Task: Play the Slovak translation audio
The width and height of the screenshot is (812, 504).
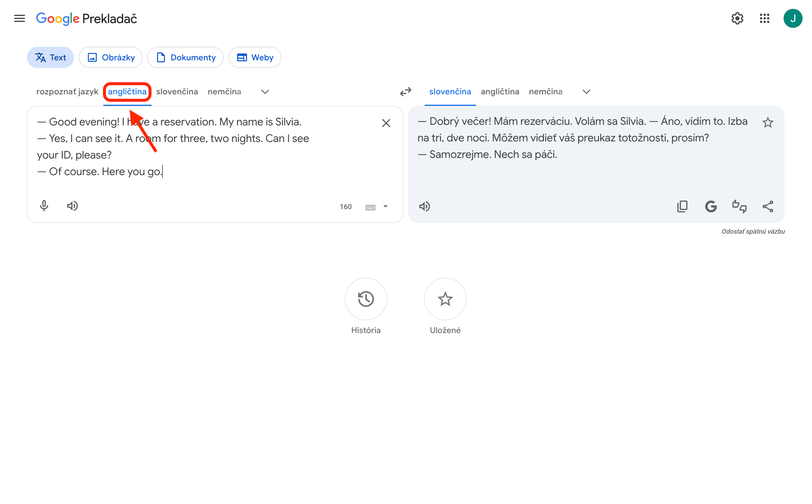Action: [425, 206]
